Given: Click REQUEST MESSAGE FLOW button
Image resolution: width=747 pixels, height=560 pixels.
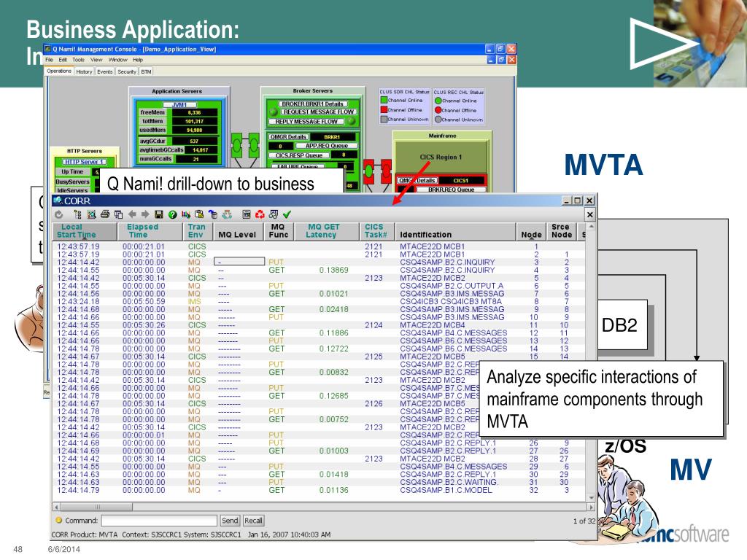Looking at the screenshot, I should (x=318, y=112).
